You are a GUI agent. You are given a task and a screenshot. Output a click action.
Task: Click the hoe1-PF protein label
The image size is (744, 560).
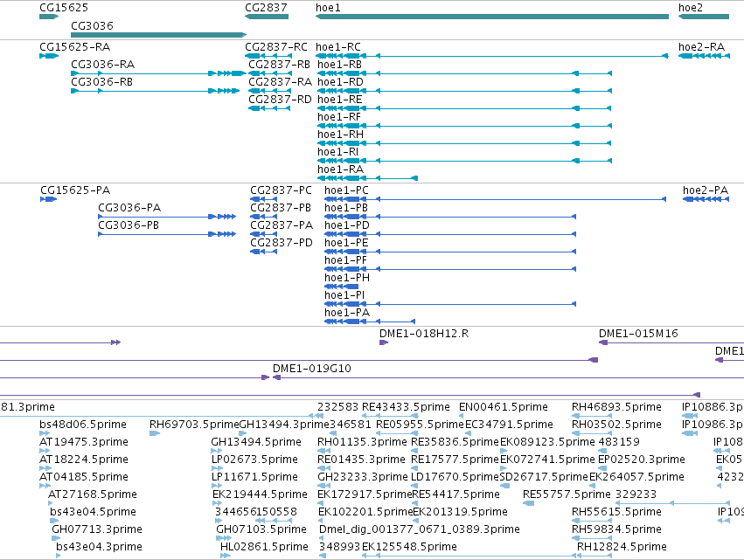(x=346, y=260)
